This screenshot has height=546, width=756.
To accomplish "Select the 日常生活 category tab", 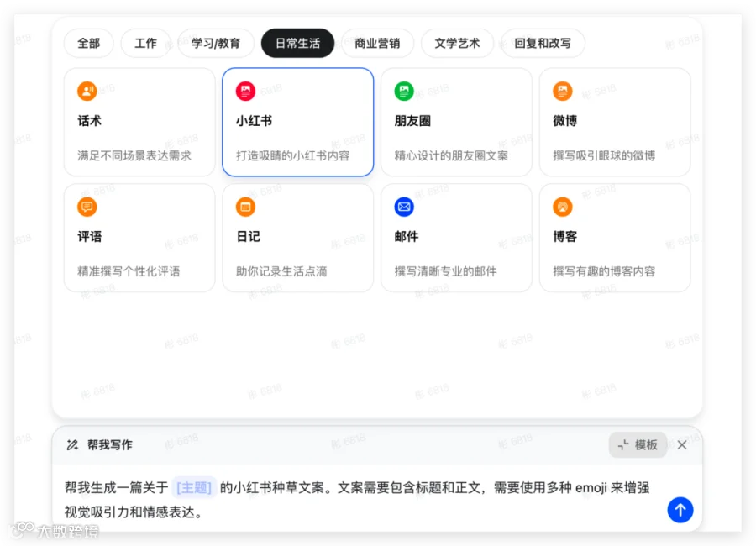I will 297,44.
